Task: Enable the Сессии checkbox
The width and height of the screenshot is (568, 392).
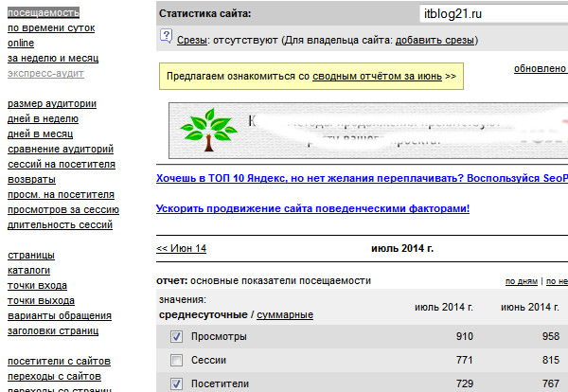Action: click(x=176, y=360)
